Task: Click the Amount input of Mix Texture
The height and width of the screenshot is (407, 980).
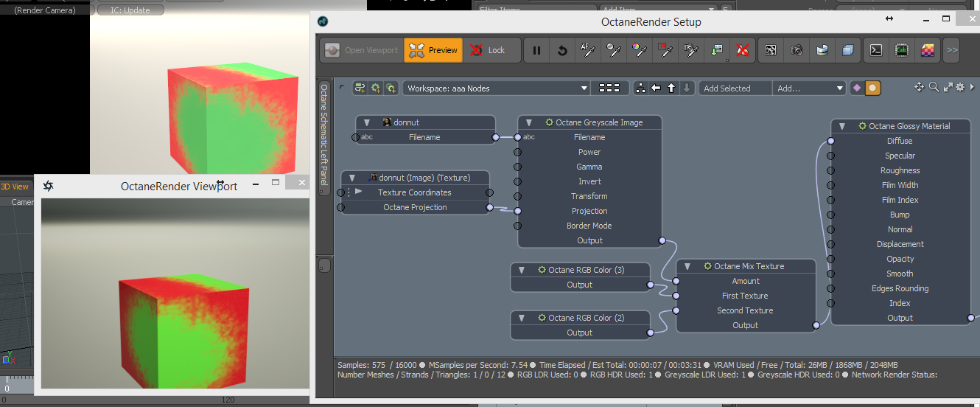Action: (x=676, y=281)
